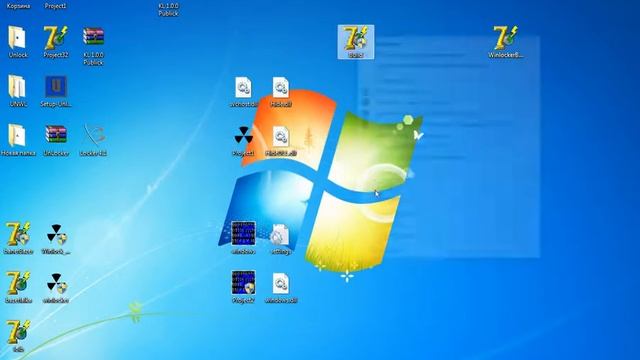This screenshot has width=640, height=360.
Task: Select the svchost.dll file icon
Action: (244, 87)
